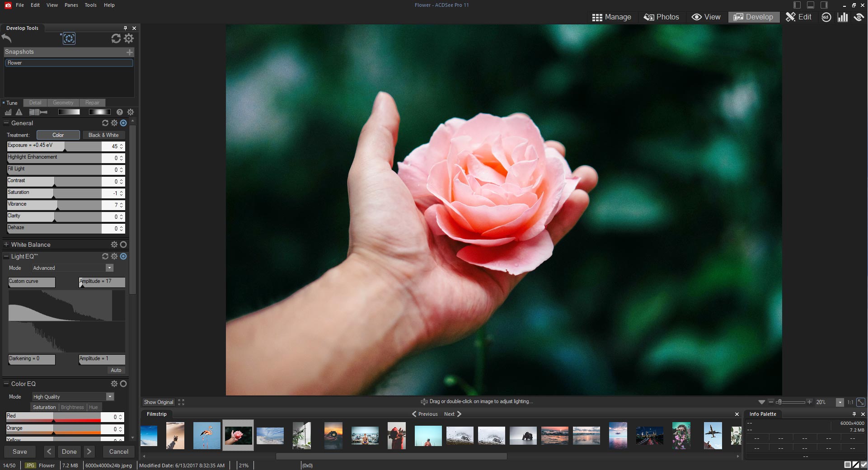The image size is (868, 470).
Task: Open the ACDSee 365 icon
Action: tap(826, 17)
